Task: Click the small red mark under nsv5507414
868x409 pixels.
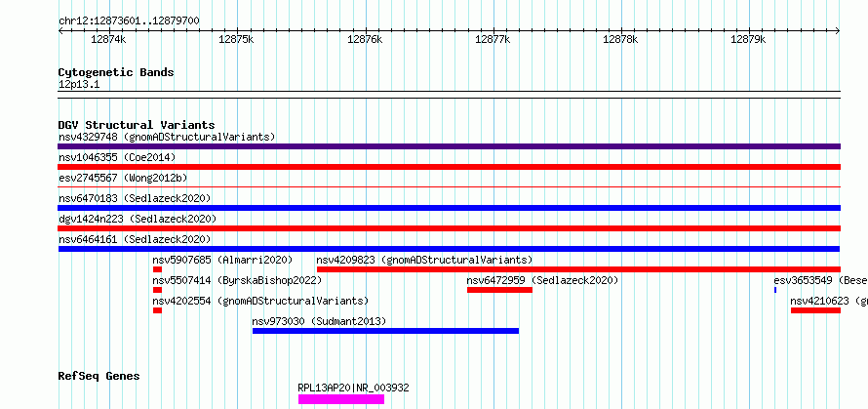Action: 157,290
